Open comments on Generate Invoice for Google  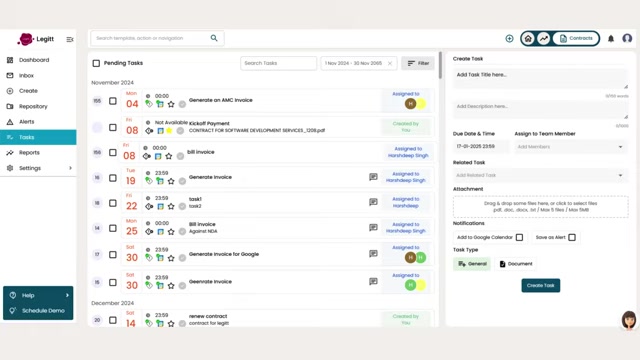point(373,253)
